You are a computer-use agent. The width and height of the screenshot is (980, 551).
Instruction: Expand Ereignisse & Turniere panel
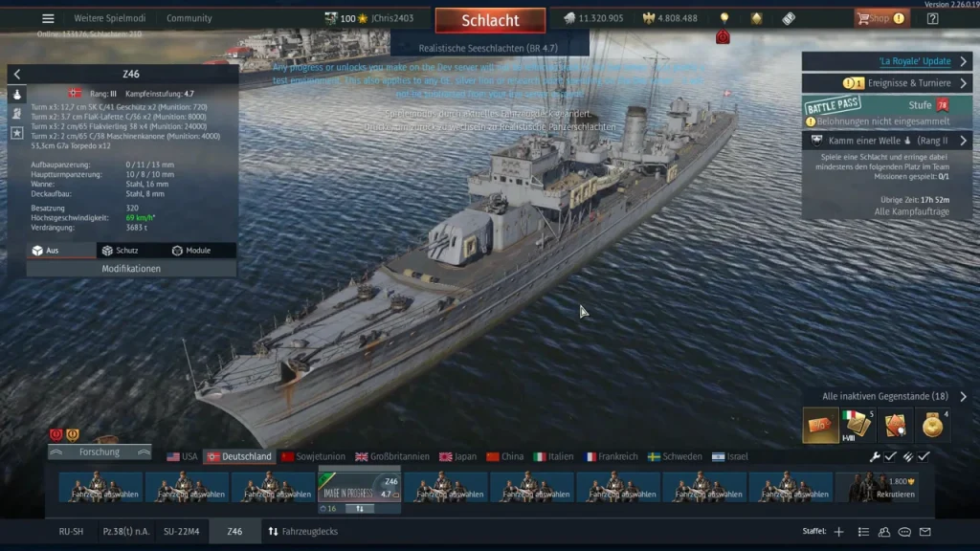pos(886,83)
